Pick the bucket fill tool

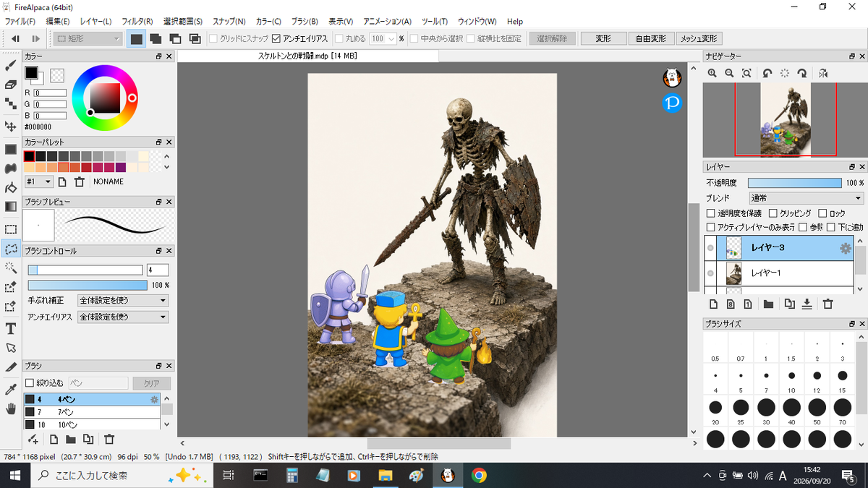coord(11,188)
